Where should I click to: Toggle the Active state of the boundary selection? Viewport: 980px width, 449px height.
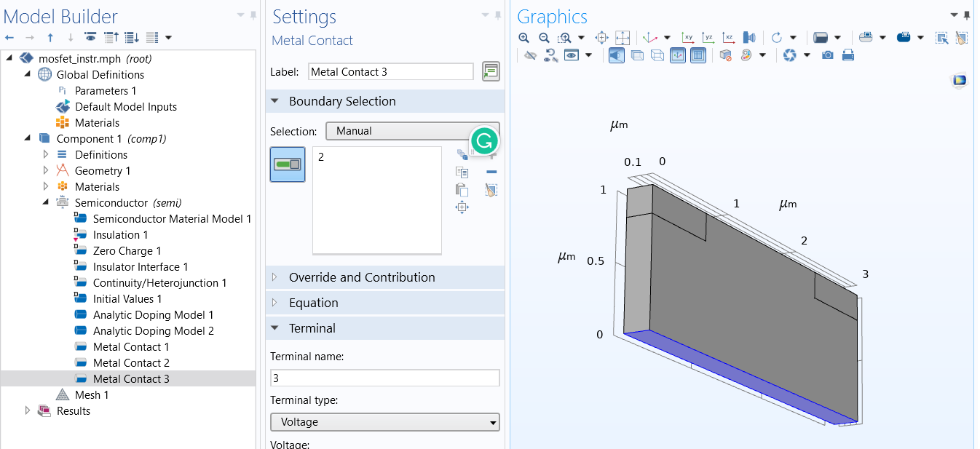click(288, 164)
